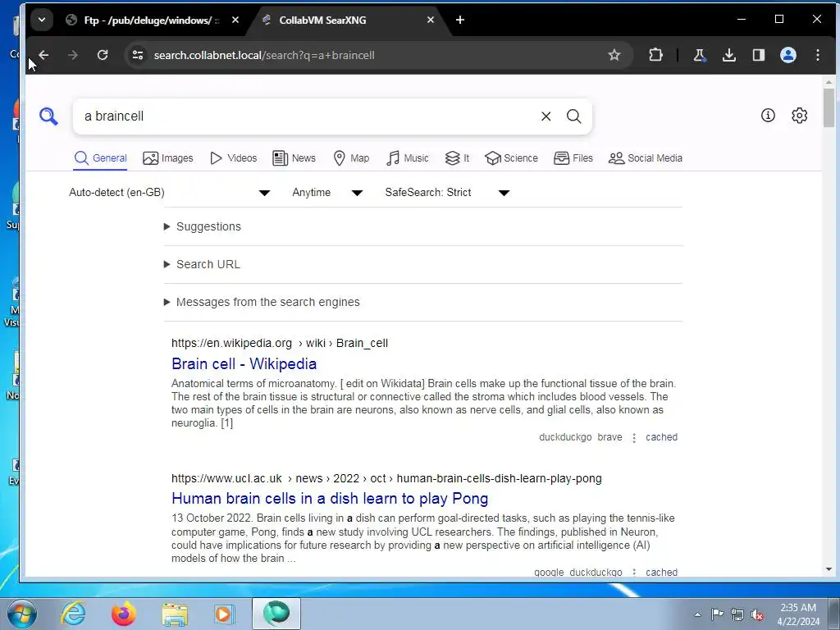Open the Auto-detect language dropdown
This screenshot has width=840, height=630.
point(169,192)
